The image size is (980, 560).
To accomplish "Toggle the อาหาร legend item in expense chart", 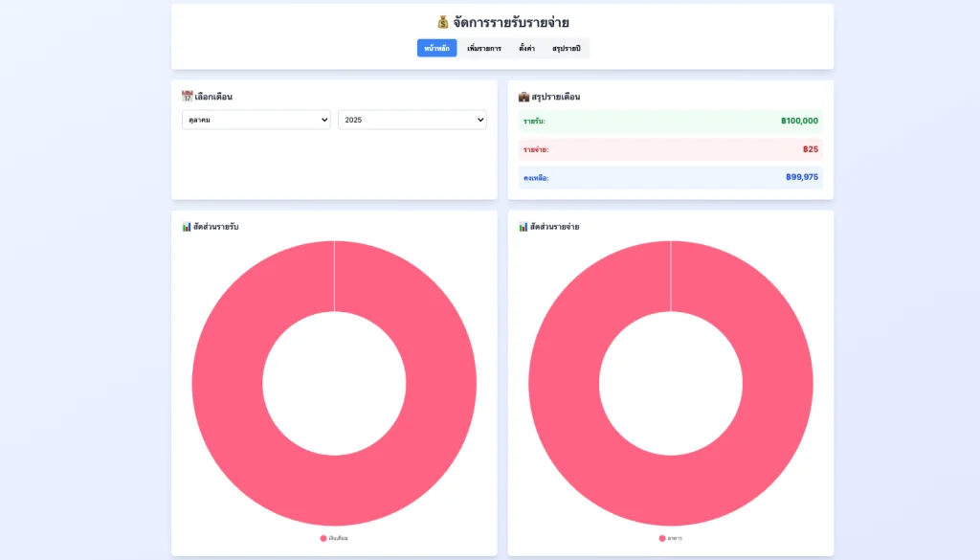I will pyautogui.click(x=670, y=538).
